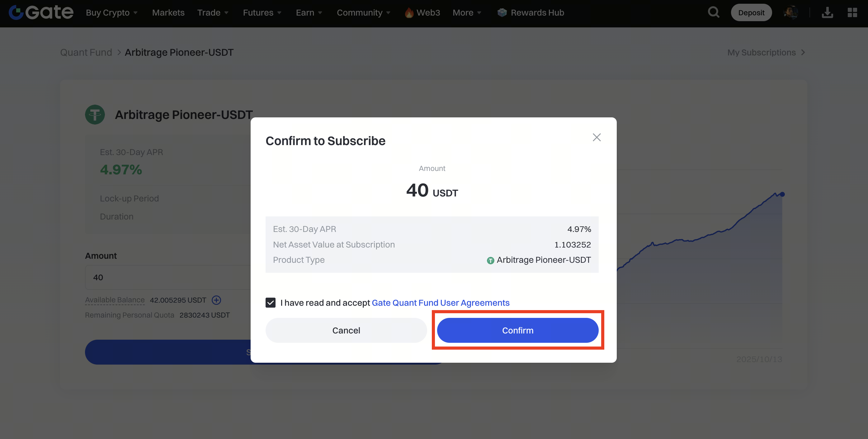Viewport: 868px width, 439px height.
Task: Open the search magnifier icon
Action: pos(713,12)
